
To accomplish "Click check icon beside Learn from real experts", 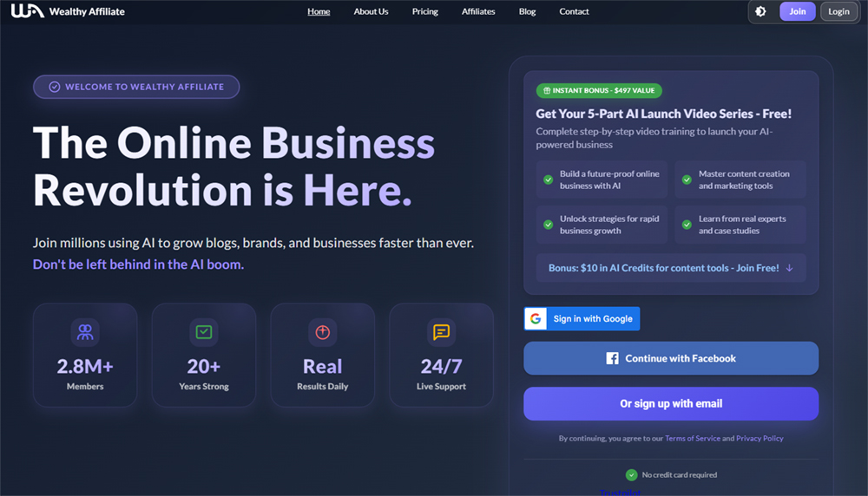I will 687,225.
